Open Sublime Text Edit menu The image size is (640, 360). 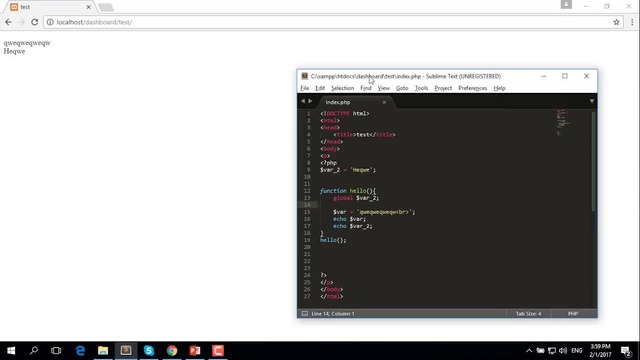pyautogui.click(x=320, y=88)
